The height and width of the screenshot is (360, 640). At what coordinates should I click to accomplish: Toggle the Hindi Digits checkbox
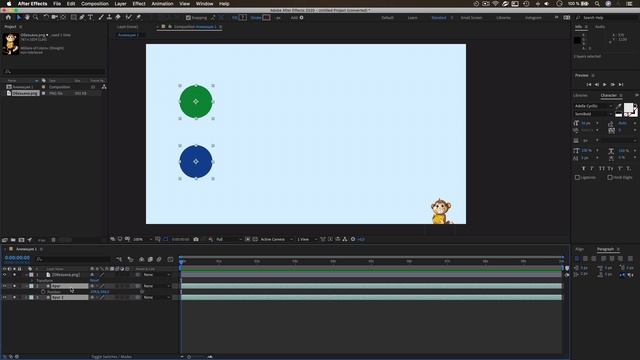coord(610,178)
